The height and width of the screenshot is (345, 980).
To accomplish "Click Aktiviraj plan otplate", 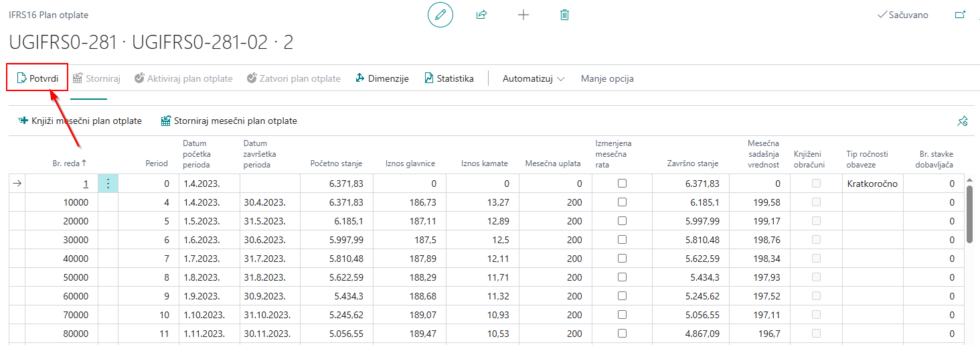I will (183, 78).
